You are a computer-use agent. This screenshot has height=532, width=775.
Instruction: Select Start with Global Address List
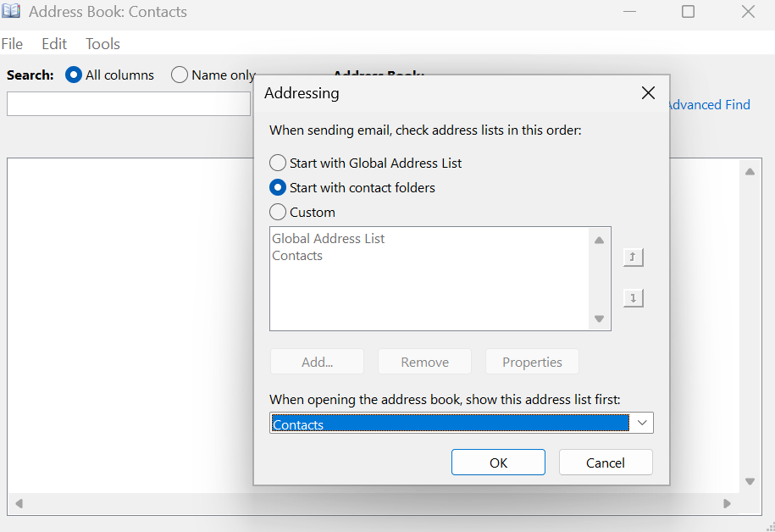click(x=365, y=163)
